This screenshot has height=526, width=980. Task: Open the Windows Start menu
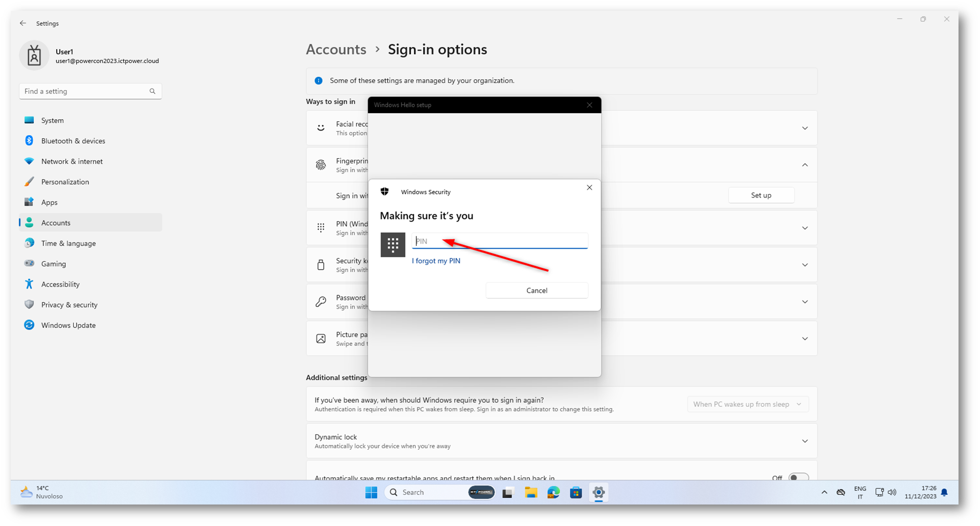(x=371, y=492)
